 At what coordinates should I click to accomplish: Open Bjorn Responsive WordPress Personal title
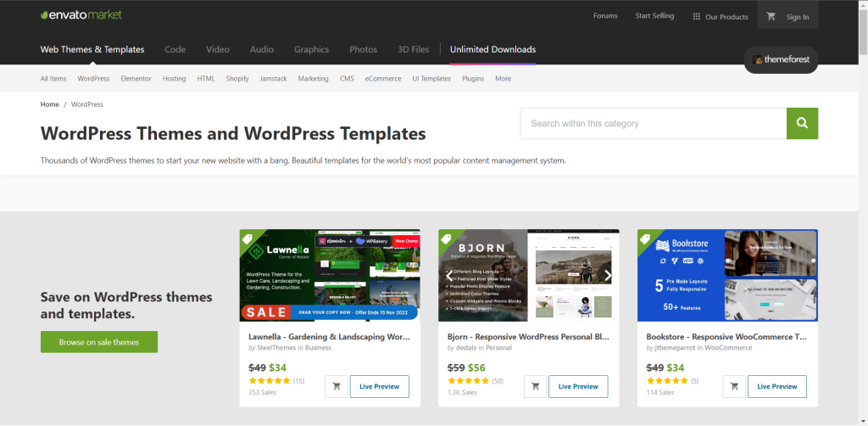[x=528, y=336]
